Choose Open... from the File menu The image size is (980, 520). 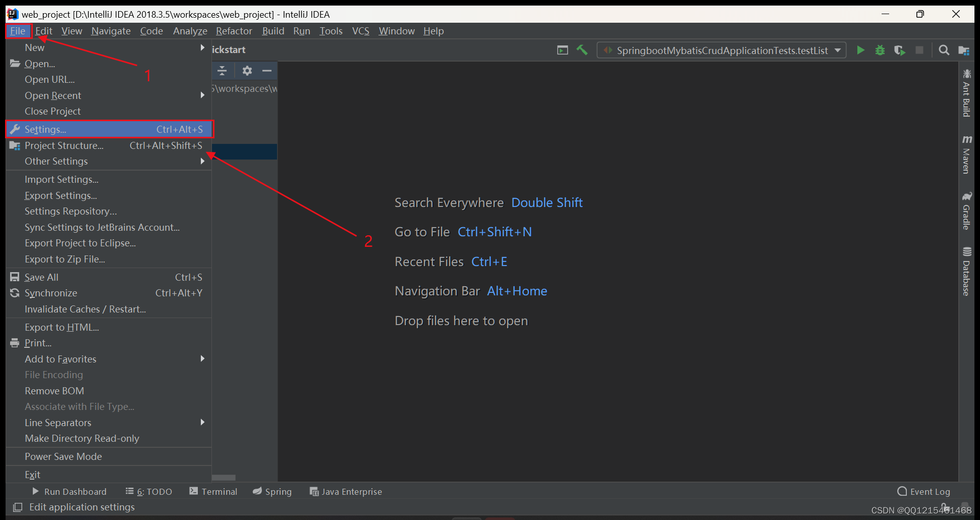click(x=108, y=64)
